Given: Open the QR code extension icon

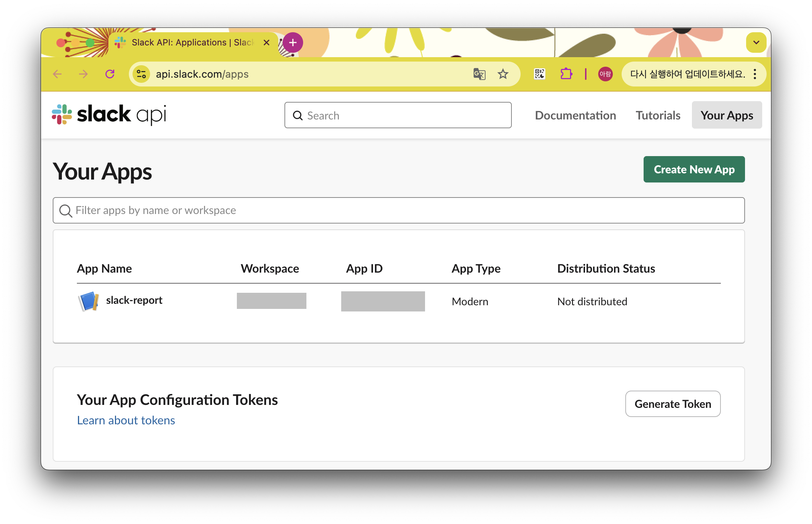Looking at the screenshot, I should (539, 74).
